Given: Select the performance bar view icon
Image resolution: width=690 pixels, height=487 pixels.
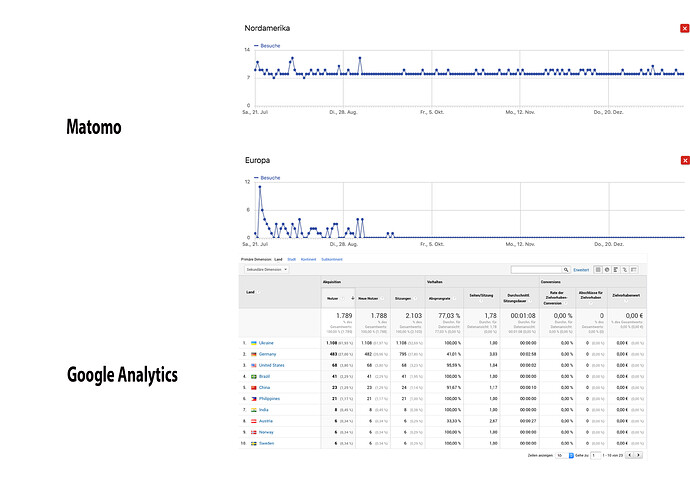Looking at the screenshot, I should click(616, 270).
